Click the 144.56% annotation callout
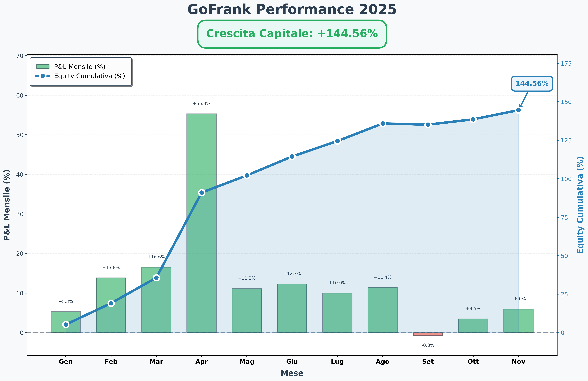588x381 pixels. tap(532, 83)
